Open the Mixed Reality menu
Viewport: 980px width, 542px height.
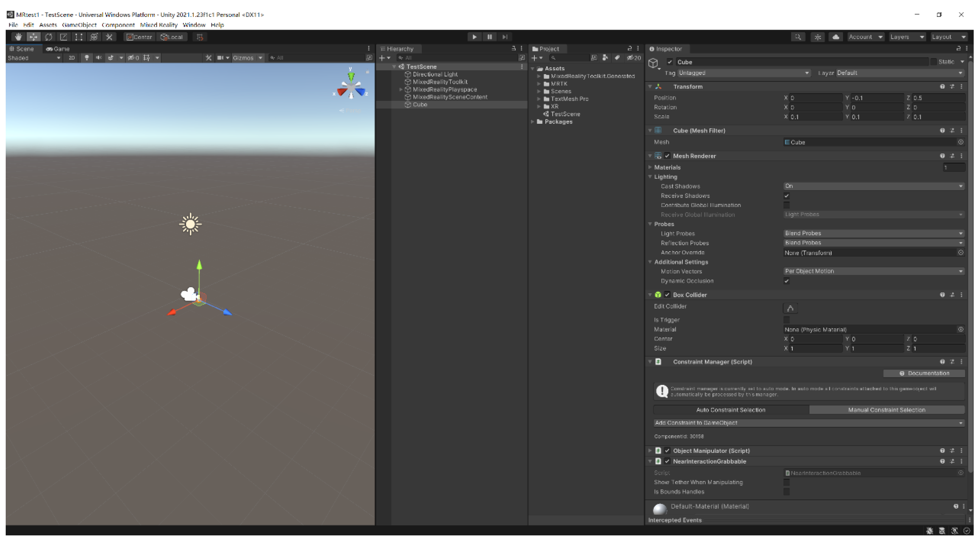159,25
